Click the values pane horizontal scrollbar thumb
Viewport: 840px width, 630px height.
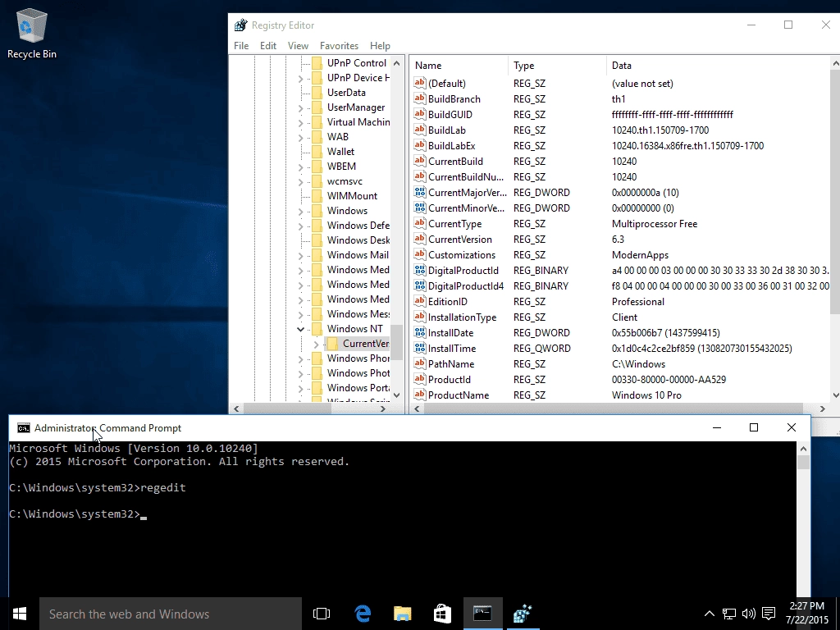tap(614, 409)
